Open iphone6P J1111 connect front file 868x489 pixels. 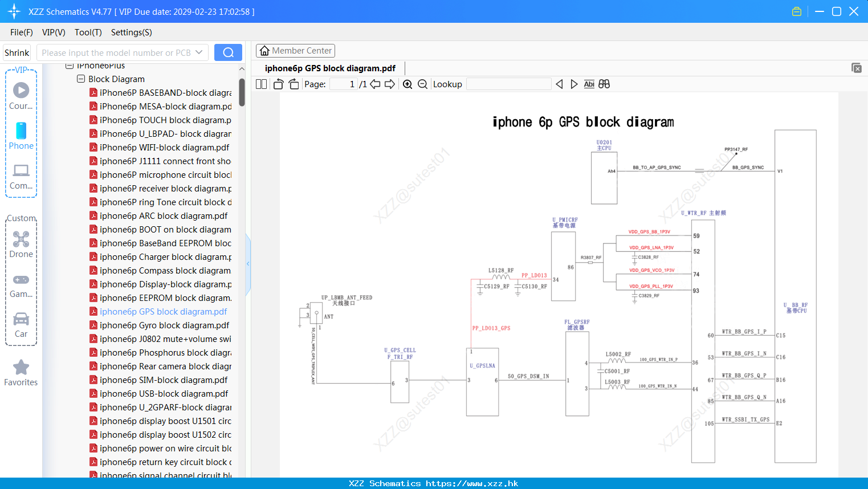160,161
